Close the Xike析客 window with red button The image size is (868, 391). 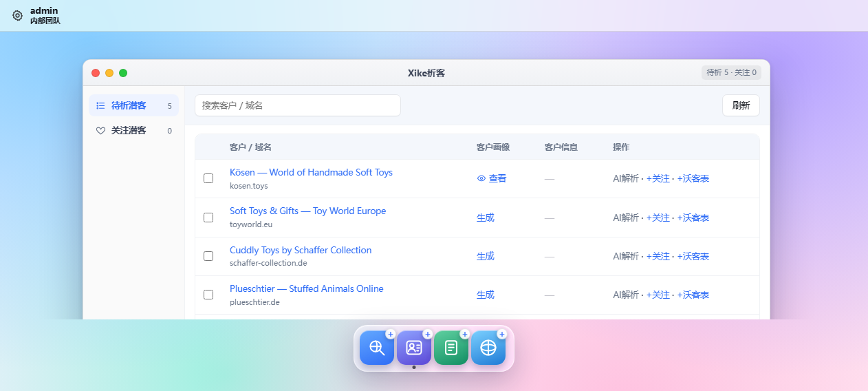coord(96,73)
